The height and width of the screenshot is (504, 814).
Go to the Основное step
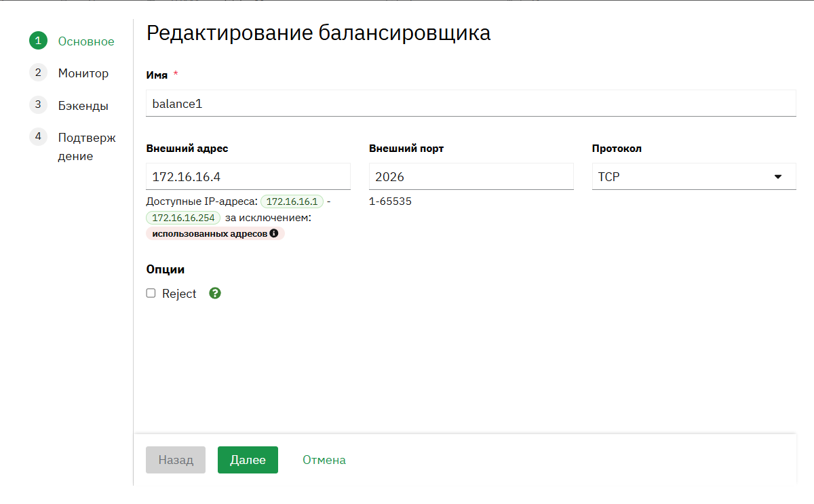point(86,41)
